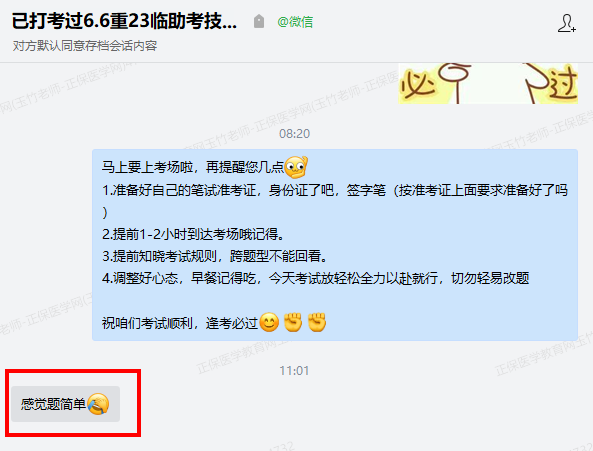Select the 感觉题简单 message bubble
This screenshot has height=451, width=593.
click(x=65, y=404)
